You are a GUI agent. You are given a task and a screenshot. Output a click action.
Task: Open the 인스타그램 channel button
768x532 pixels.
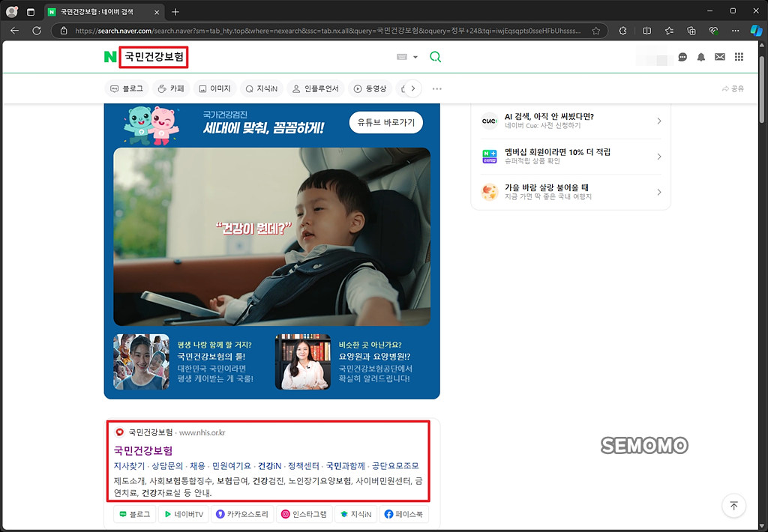point(304,514)
